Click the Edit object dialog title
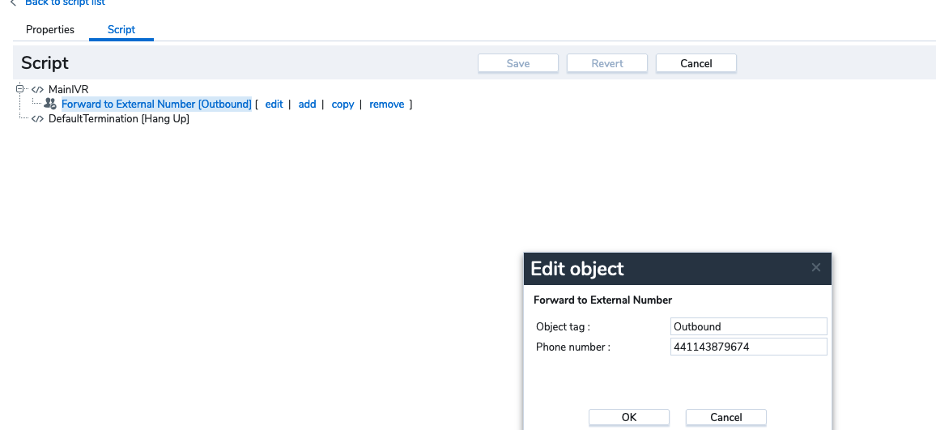 click(577, 269)
